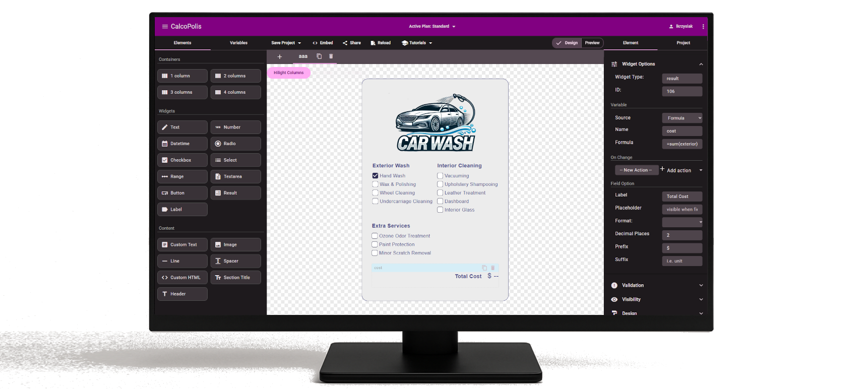Viewport: 868px width, 389px height.
Task: Open the Source Formula dropdown
Action: (682, 118)
